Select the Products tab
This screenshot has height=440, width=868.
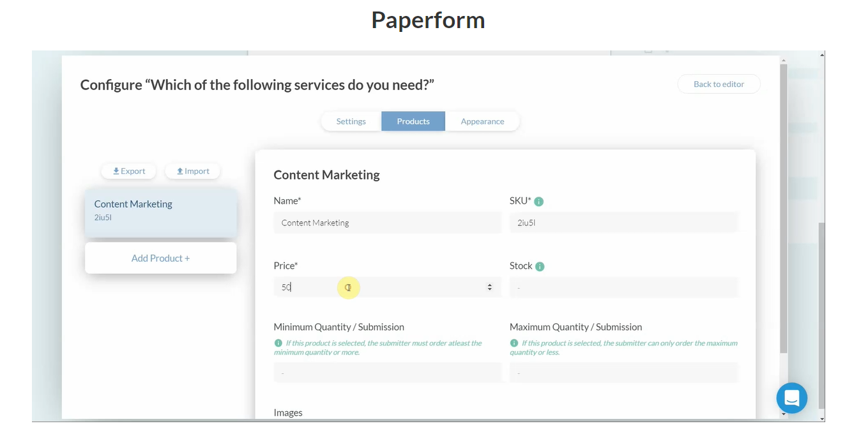[x=413, y=121]
